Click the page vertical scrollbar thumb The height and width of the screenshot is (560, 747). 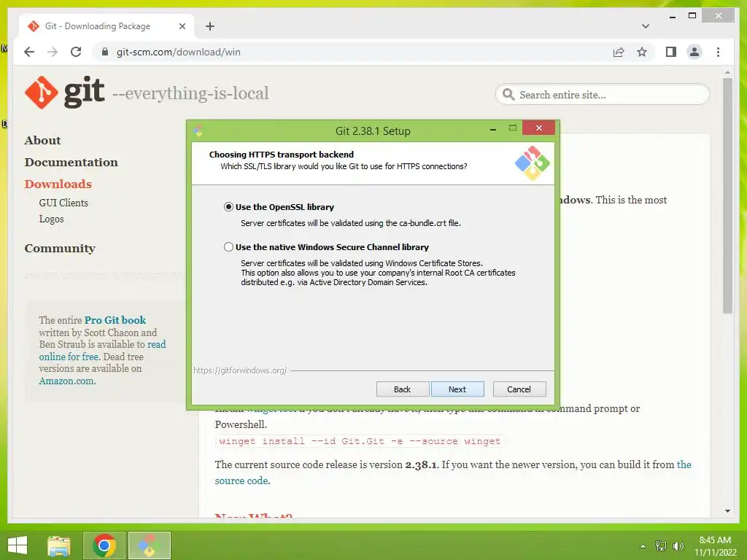tap(727, 195)
